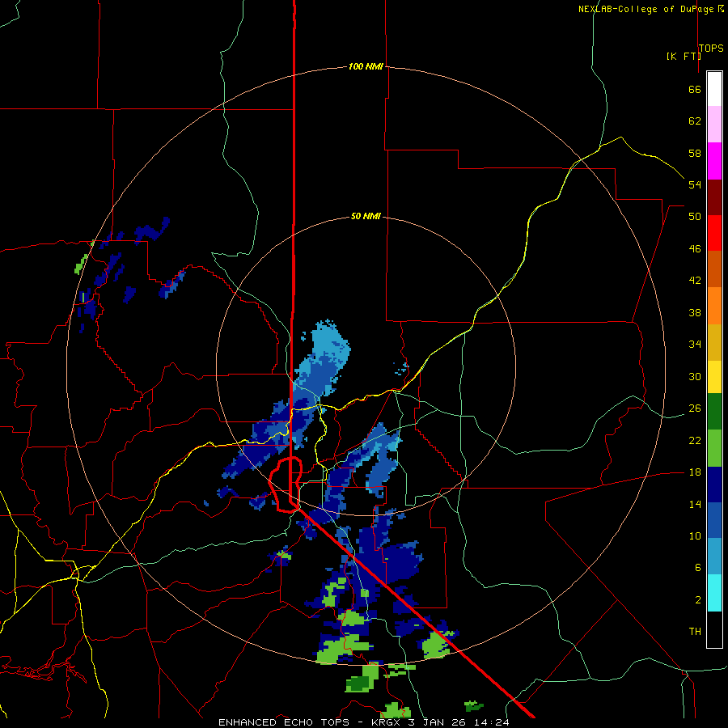The image size is (728, 728).
Task: Click the K FT units label
Action: [x=684, y=56]
